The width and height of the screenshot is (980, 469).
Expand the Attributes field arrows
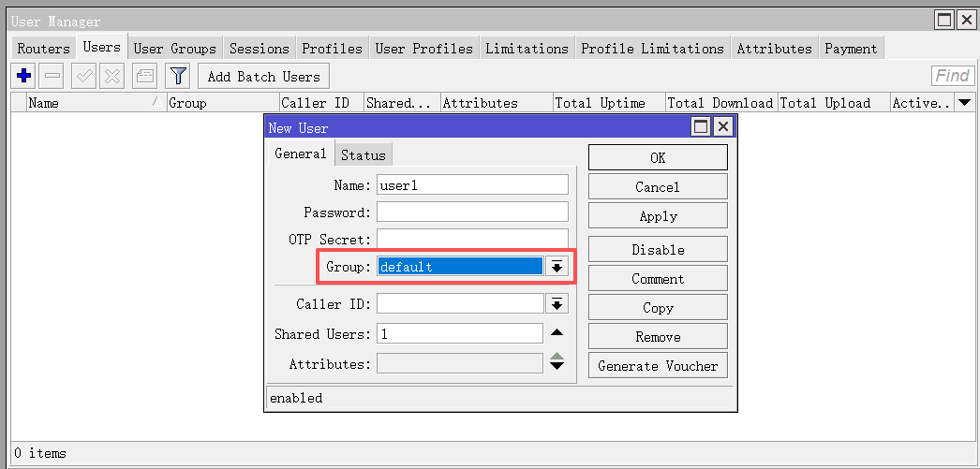(557, 361)
